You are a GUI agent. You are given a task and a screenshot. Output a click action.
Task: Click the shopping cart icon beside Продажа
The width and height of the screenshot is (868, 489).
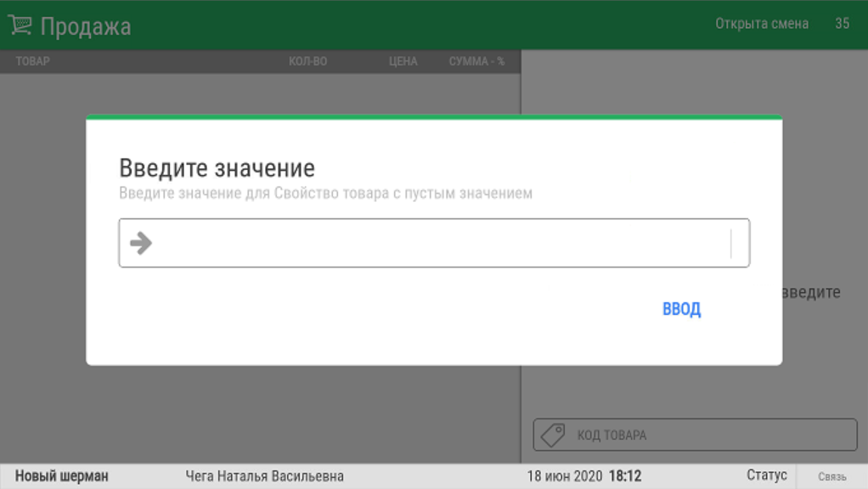20,25
